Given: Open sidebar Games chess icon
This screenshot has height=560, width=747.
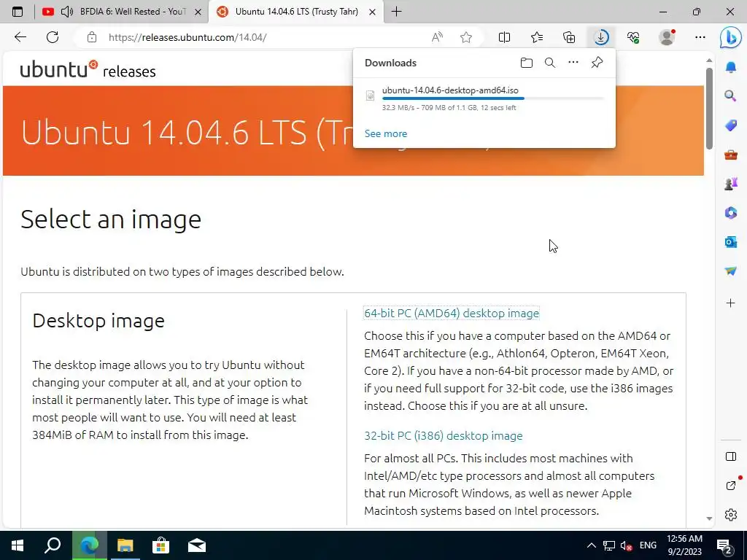Looking at the screenshot, I should (x=730, y=184).
